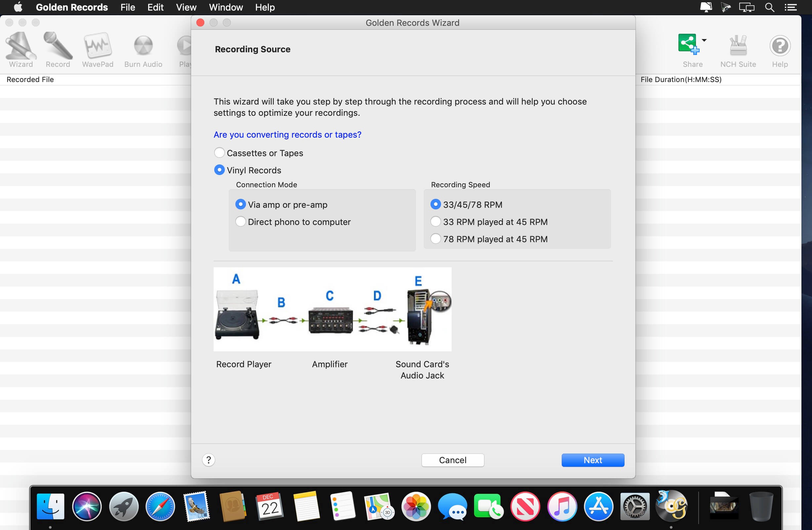Click the File Duration column header
Screen dimensions: 812x530
point(681,80)
